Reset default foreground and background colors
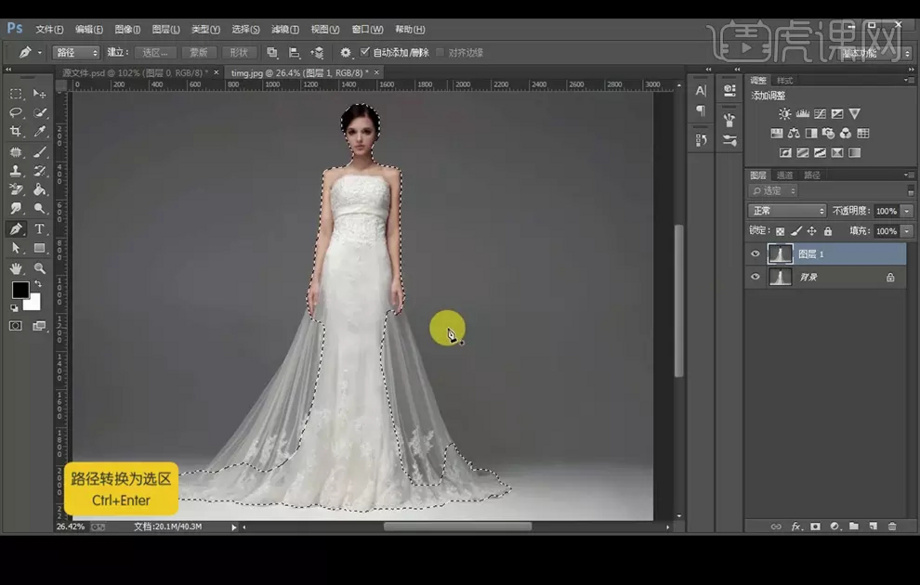The image size is (920, 585). (14, 307)
